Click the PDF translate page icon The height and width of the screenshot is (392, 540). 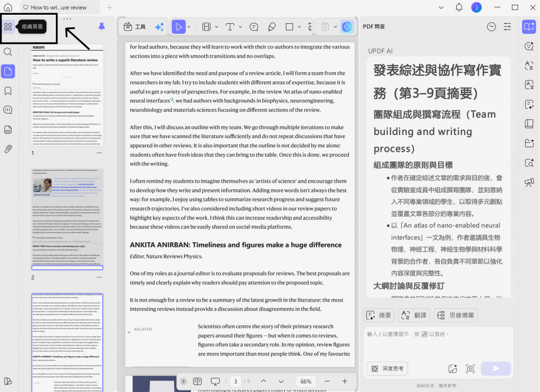[529, 85]
